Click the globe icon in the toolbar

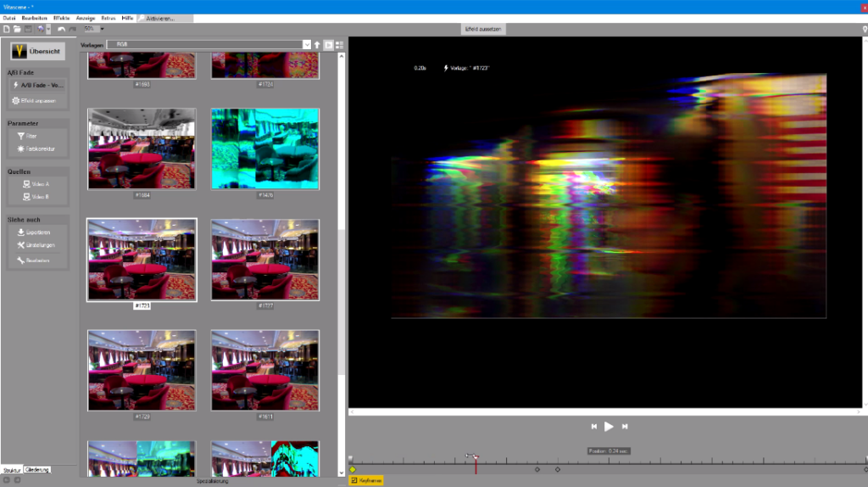pos(41,29)
